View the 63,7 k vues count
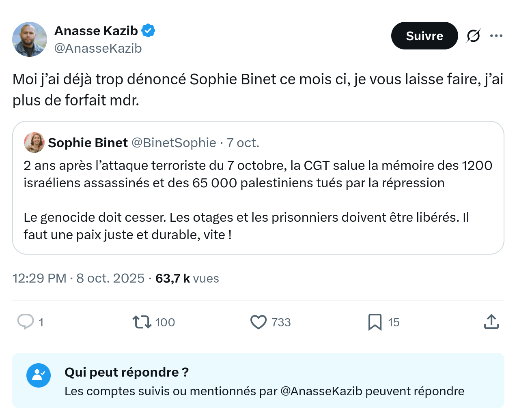The image size is (517, 420). tap(187, 279)
